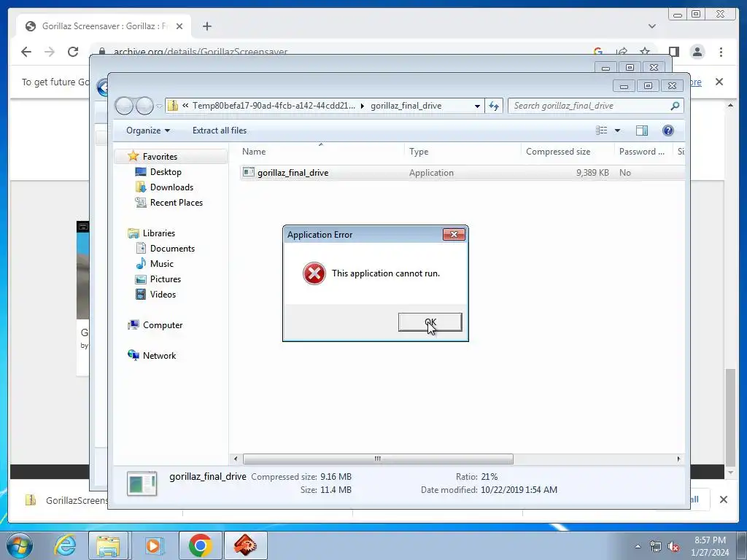Screen dimensions: 747x560
Task: Open Documents library
Action: coord(172,248)
